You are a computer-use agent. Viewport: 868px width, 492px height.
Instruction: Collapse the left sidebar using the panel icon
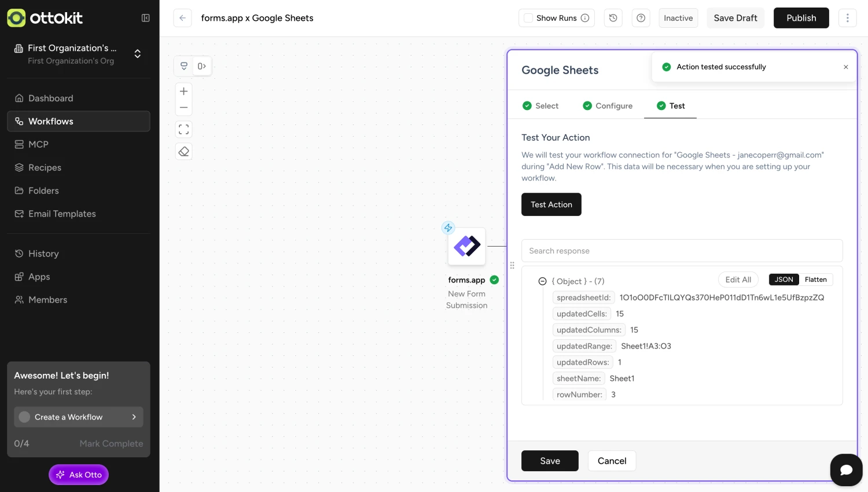tap(146, 18)
